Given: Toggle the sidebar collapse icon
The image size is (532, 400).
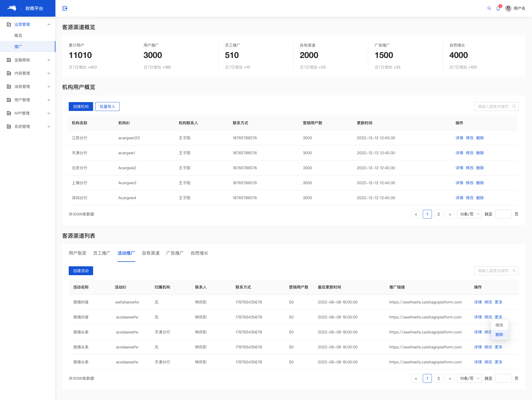Looking at the screenshot, I should pyautogui.click(x=65, y=8).
